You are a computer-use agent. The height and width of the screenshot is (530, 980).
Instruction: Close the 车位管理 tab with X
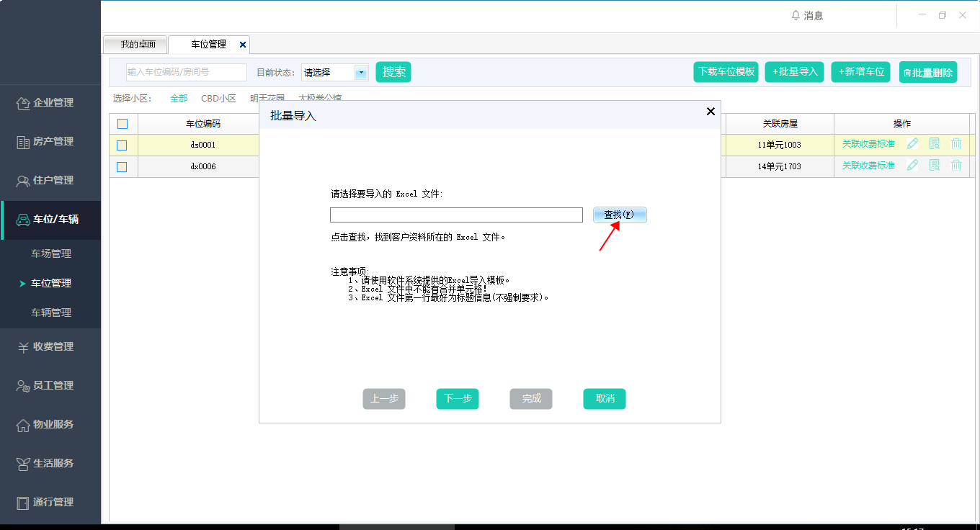click(243, 45)
